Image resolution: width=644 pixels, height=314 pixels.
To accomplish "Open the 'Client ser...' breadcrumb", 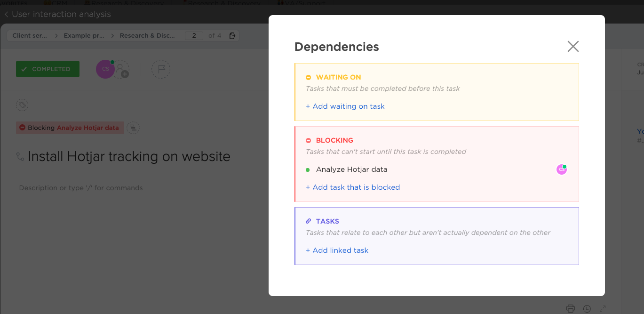I will (x=30, y=36).
